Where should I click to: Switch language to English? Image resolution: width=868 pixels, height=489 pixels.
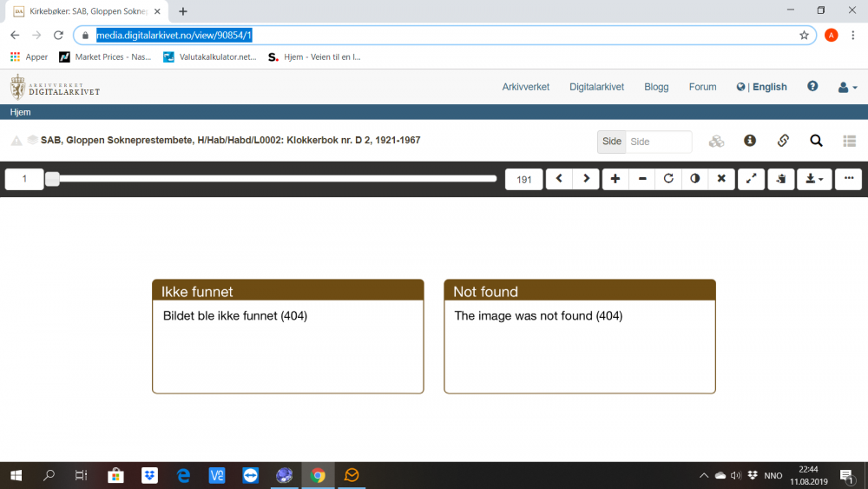point(769,87)
